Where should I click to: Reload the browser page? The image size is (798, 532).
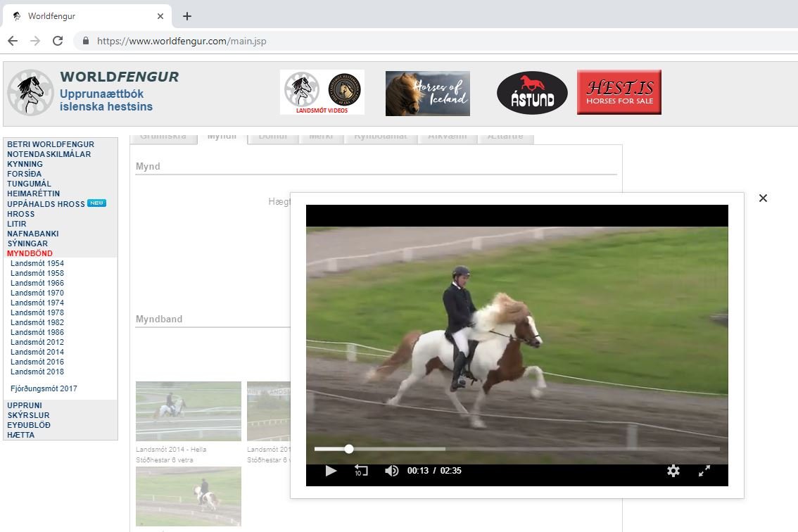point(58,41)
